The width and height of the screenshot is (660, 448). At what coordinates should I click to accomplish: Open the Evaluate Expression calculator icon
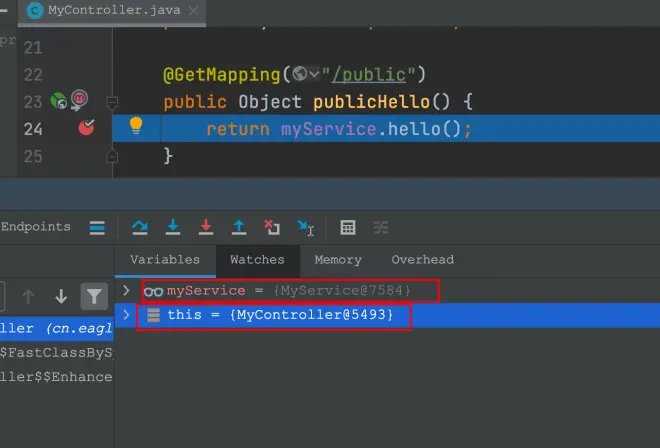point(348,227)
